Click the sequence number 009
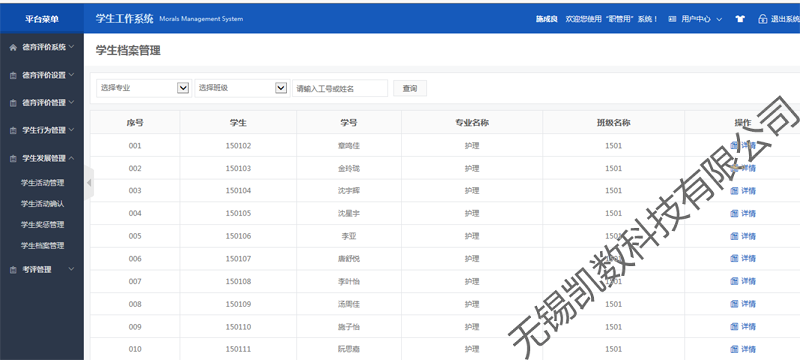 tap(135, 327)
